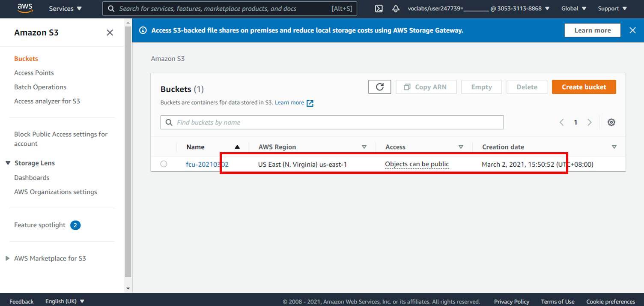Click Learn more link under Buckets
The width and height of the screenshot is (644, 306).
(289, 102)
